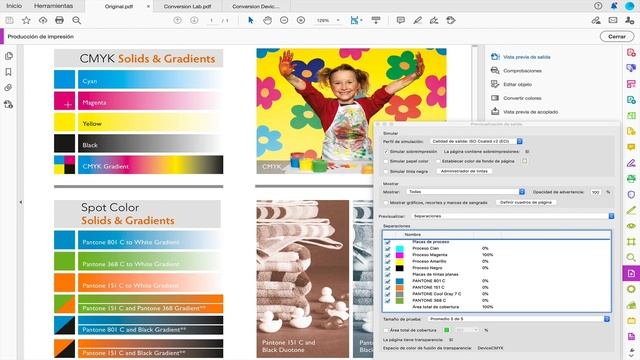
Task: Open Perfil de simulación dropdown
Action: (476, 141)
